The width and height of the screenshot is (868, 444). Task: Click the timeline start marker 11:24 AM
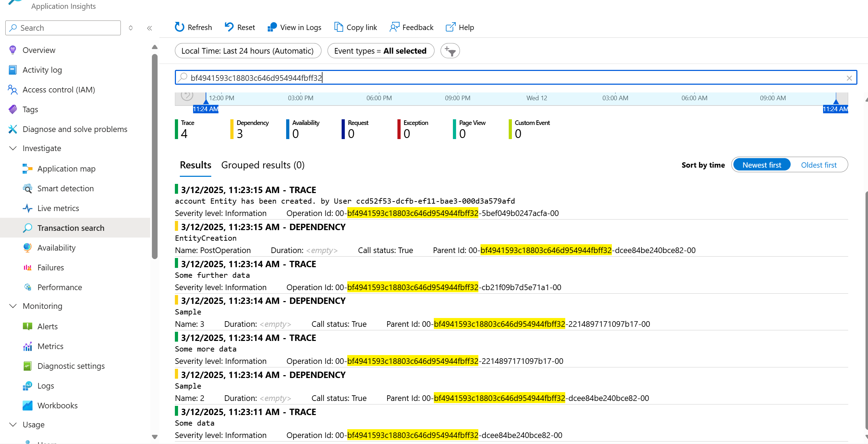(x=206, y=109)
